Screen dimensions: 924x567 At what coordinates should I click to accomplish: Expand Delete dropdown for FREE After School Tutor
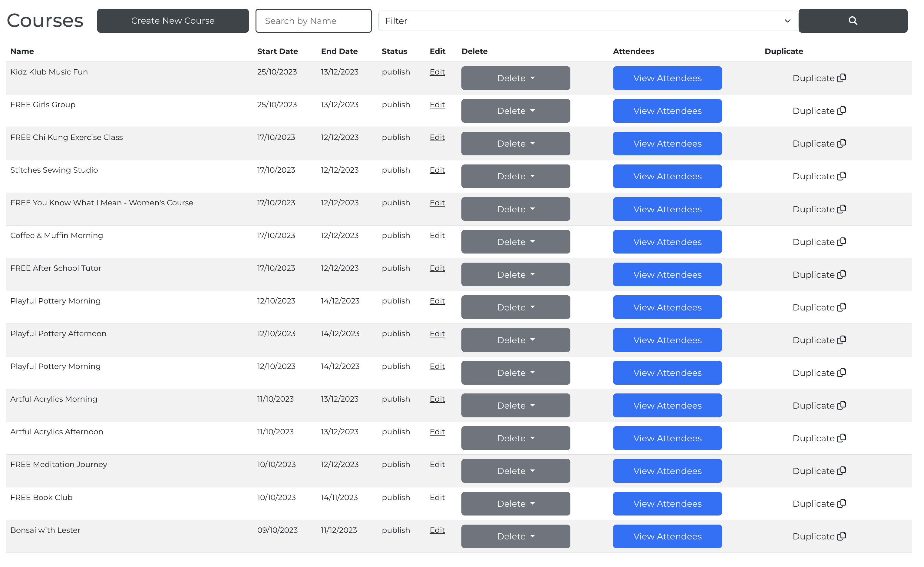coord(515,275)
